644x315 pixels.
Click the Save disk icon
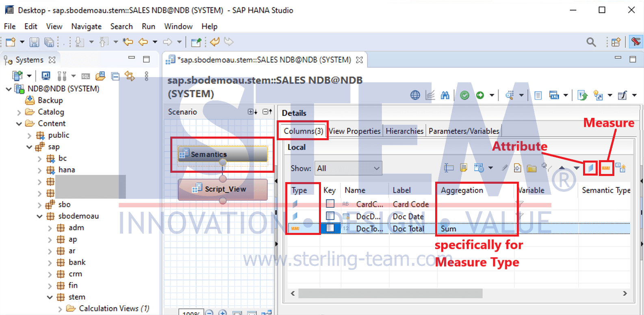pyautogui.click(x=35, y=42)
